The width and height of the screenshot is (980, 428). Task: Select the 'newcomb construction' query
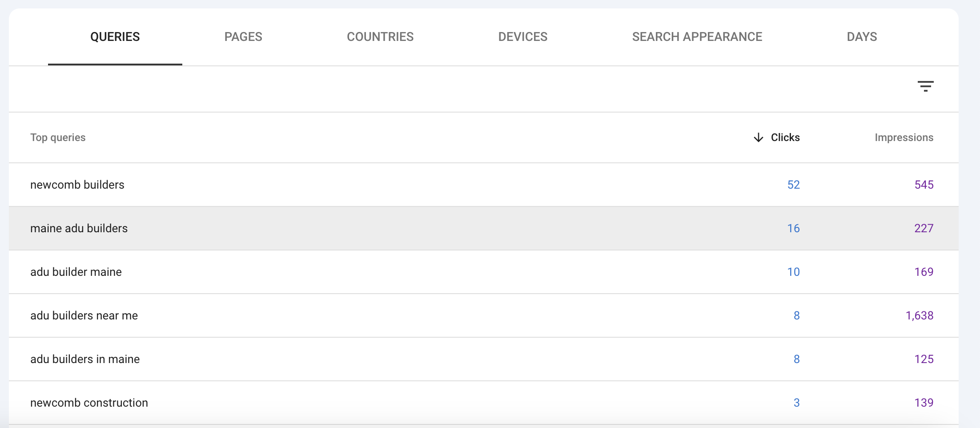pos(89,402)
